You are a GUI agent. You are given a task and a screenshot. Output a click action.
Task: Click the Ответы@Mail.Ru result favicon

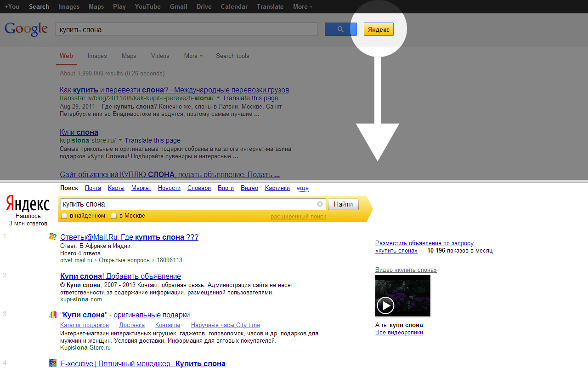pos(53,237)
